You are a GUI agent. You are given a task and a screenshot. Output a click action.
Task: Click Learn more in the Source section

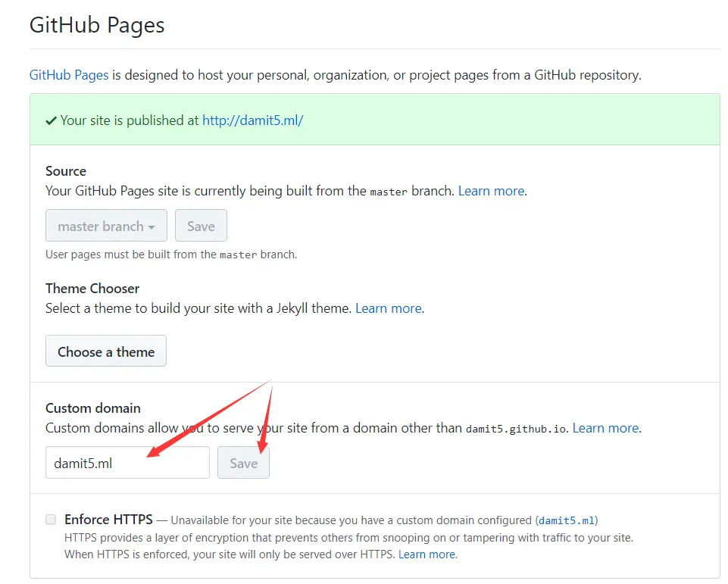(491, 191)
